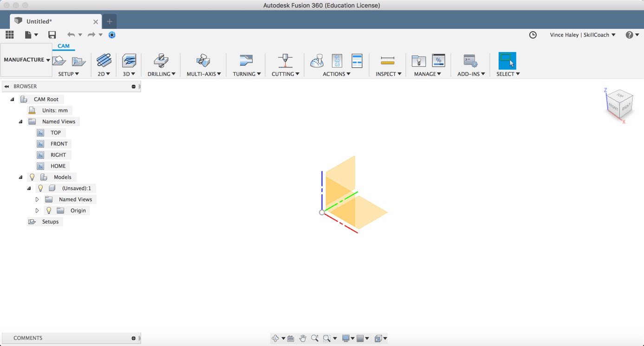Click the Redo arrow icon
The width and height of the screenshot is (644, 346).
(x=91, y=35)
